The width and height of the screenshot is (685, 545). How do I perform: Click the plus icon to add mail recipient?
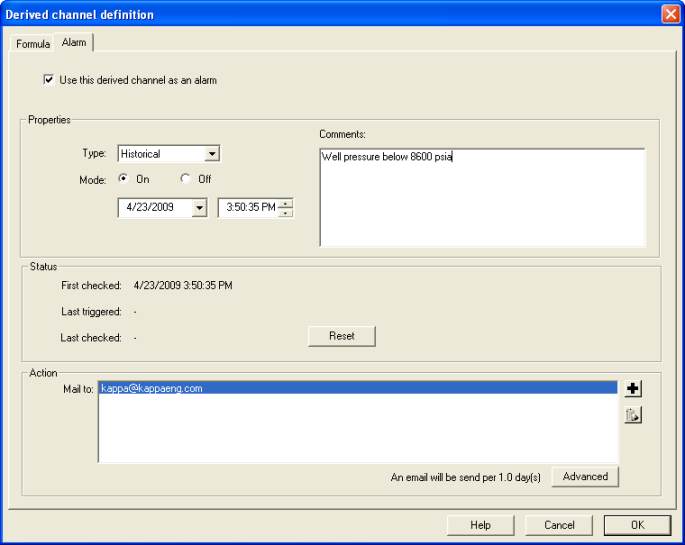pos(632,389)
